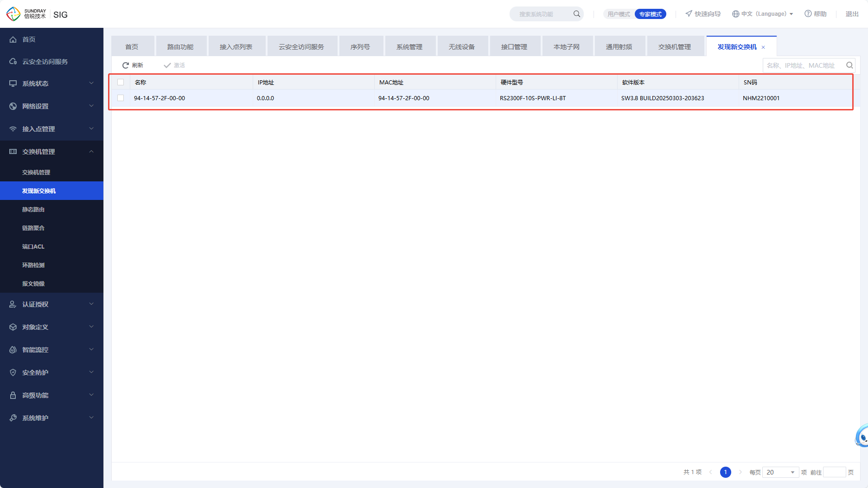Image resolution: width=868 pixels, height=488 pixels.
Task: Click the help question-mark icon
Action: click(808, 13)
